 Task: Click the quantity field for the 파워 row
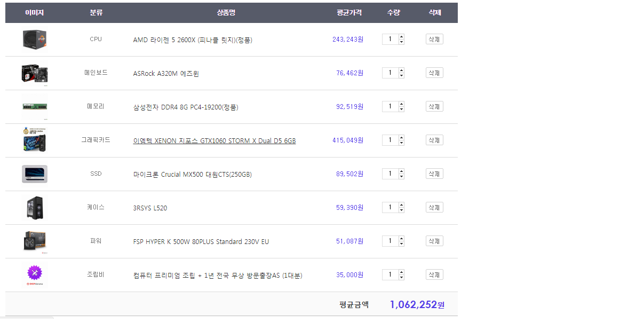(390, 241)
